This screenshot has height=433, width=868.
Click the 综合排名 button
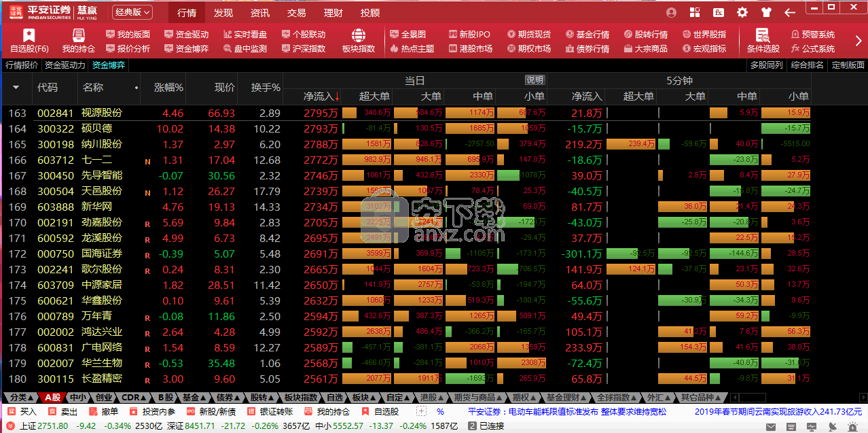808,65
